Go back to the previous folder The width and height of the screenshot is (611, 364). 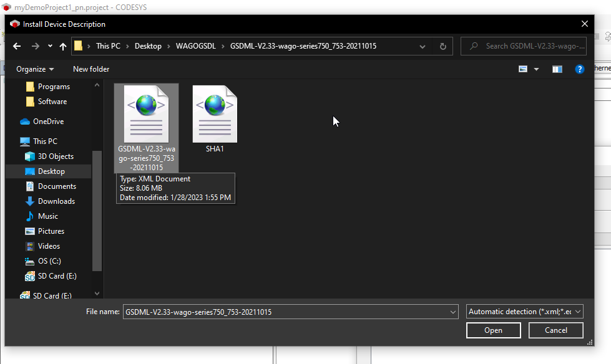coord(17,46)
